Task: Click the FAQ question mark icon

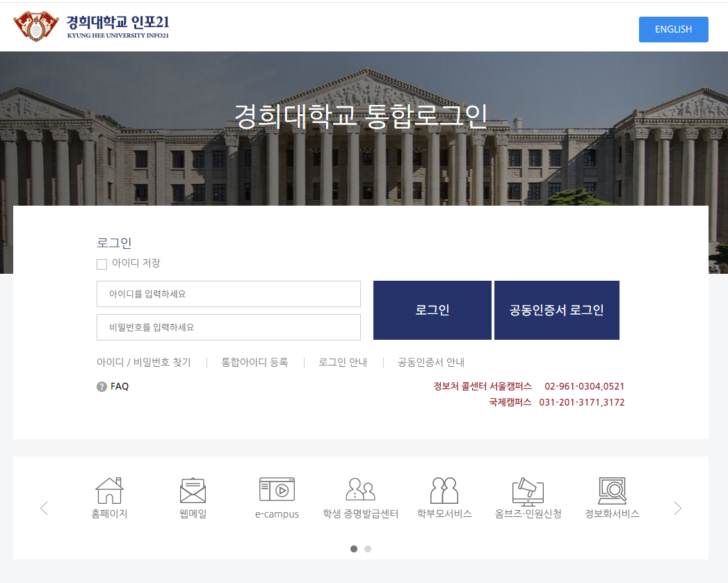Action: (x=100, y=386)
